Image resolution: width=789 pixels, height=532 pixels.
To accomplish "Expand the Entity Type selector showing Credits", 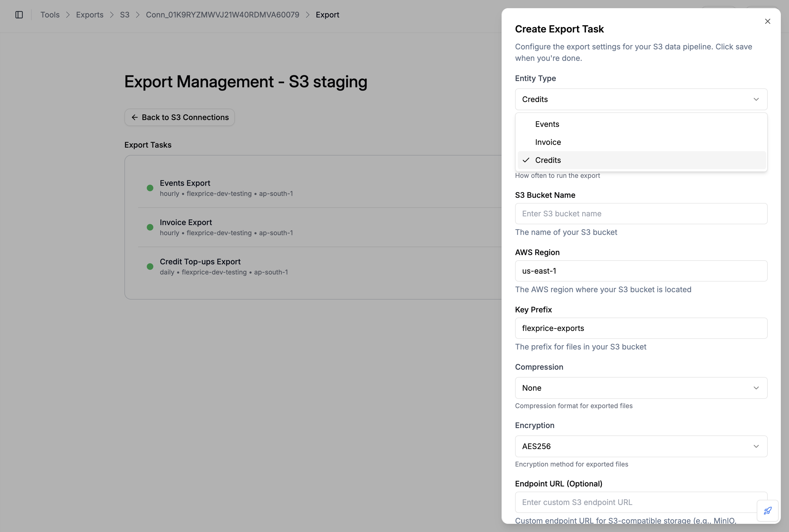I will 641,99.
